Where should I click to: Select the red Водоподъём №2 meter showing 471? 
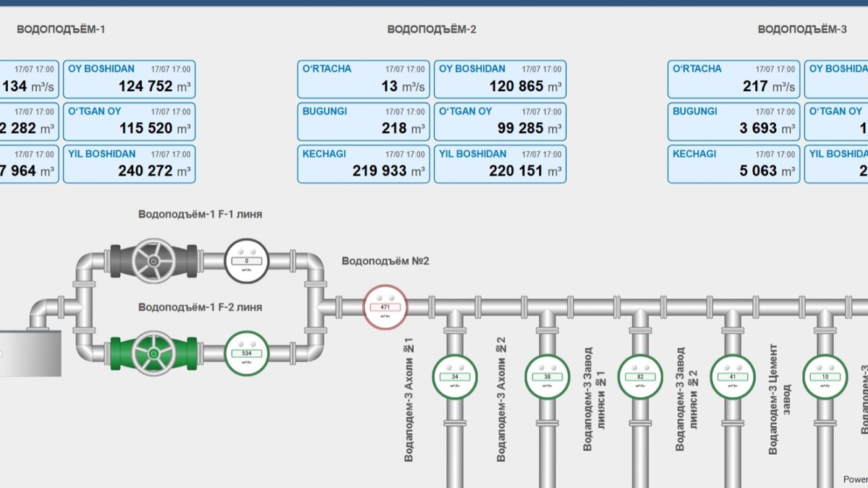(385, 307)
